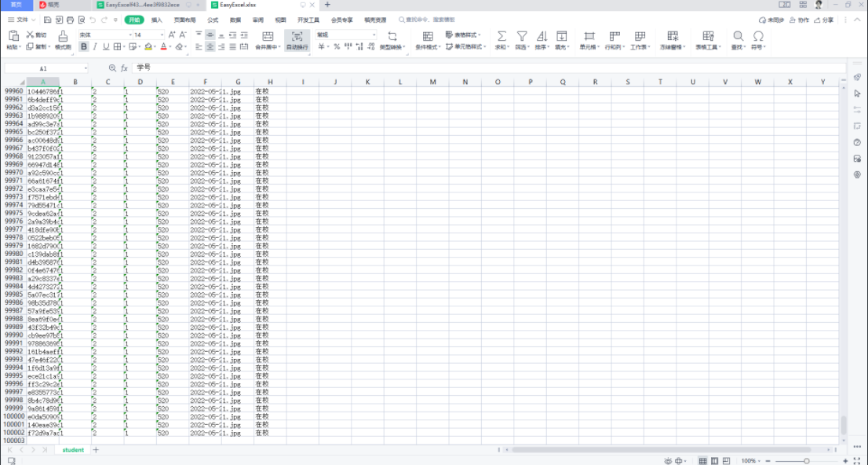The width and height of the screenshot is (868, 465).
Task: Add a new sheet with plus button
Action: [96, 450]
